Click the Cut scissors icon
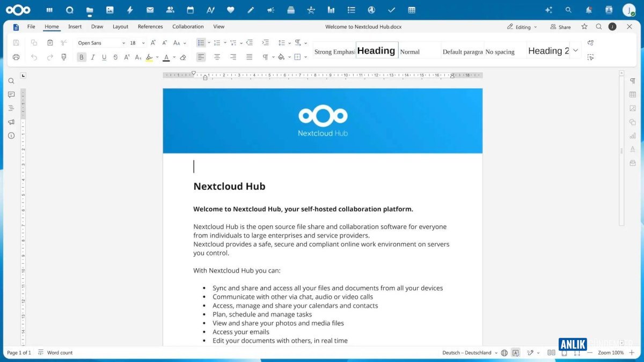Viewport: 644px width, 362px height. pos(64,43)
